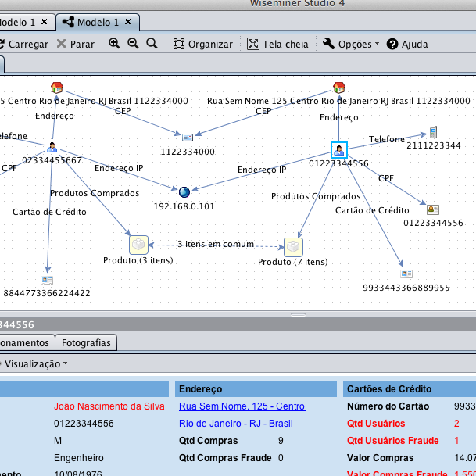Click the left Endereço IP edge label
The width and height of the screenshot is (476, 476).
click(x=119, y=168)
